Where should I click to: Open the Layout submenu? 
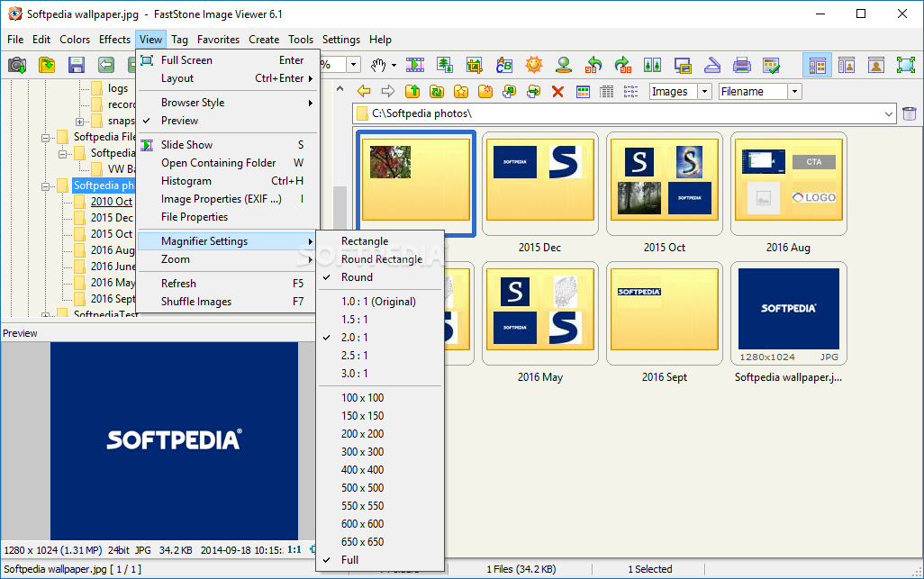(229, 78)
